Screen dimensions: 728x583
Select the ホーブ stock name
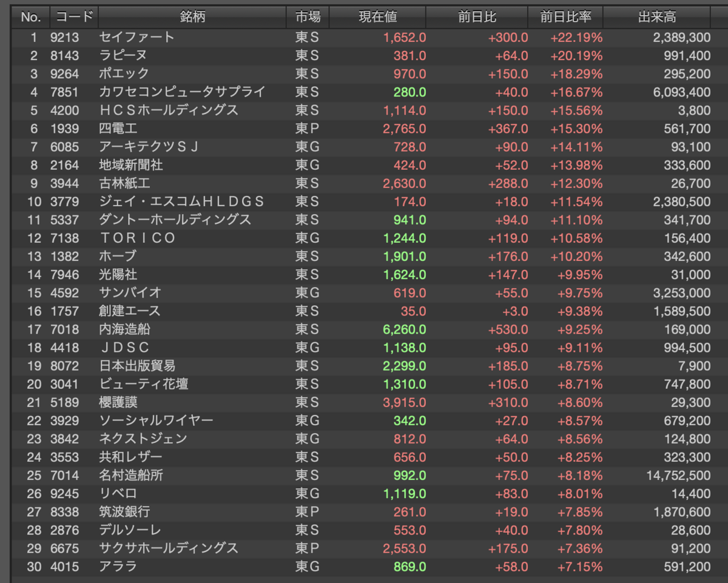[118, 256]
